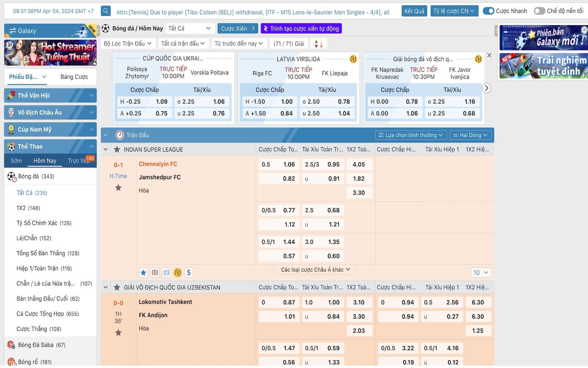Viewport: 588px width, 368px height.
Task: Go to next featured match with arrow
Action: (x=487, y=88)
